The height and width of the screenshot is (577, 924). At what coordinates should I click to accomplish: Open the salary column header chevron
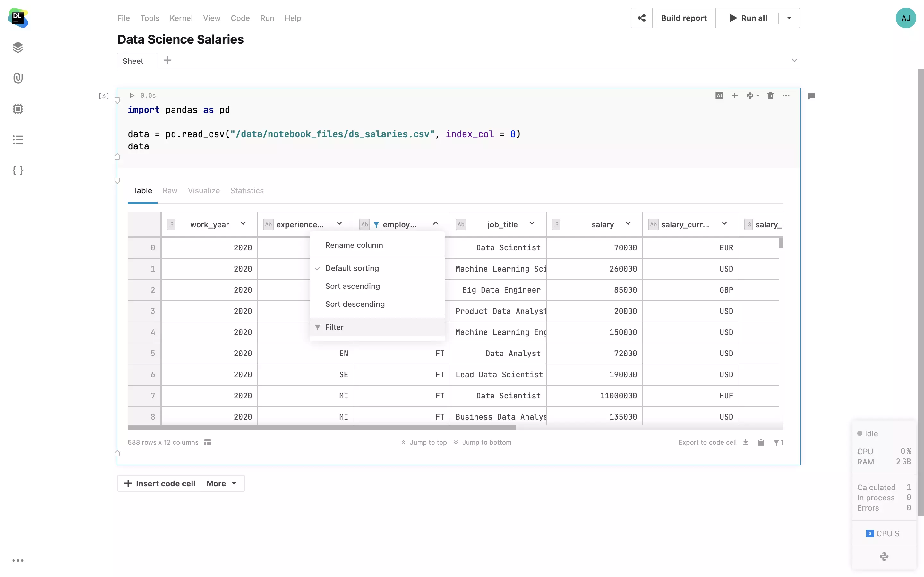point(628,224)
